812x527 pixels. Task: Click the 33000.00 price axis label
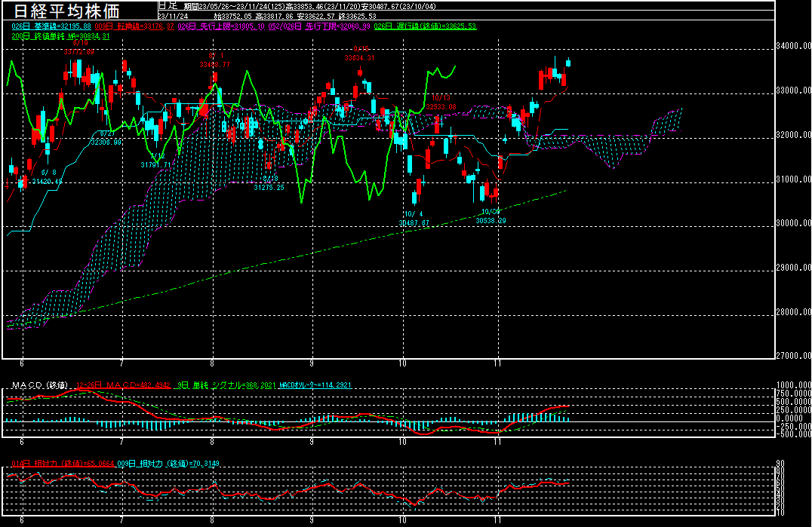point(793,90)
